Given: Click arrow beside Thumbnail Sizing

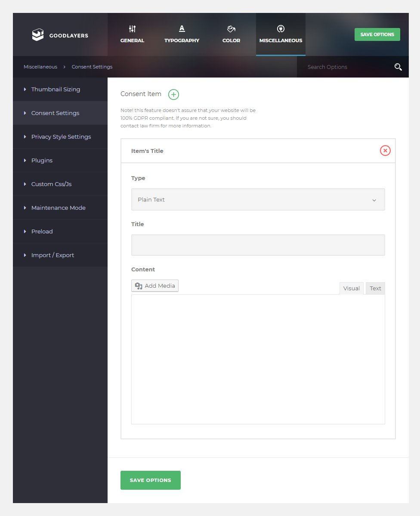Looking at the screenshot, I should pos(25,89).
